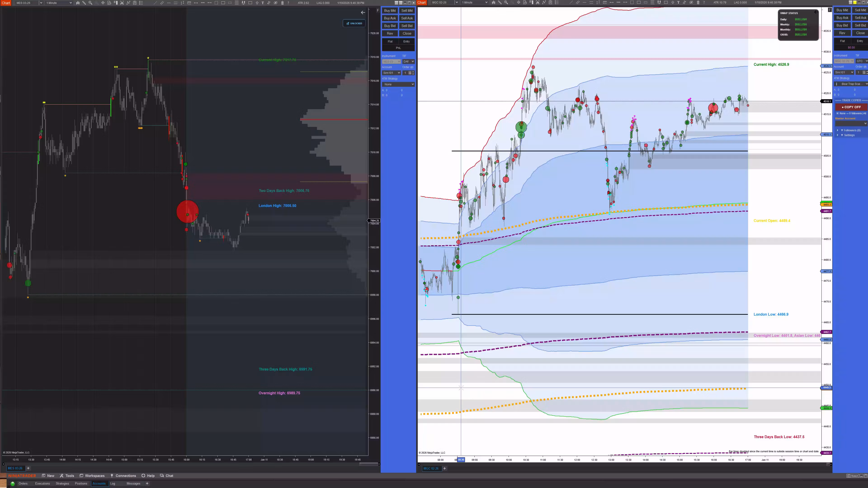868x488 pixels.
Task: Open the chart Data Box
Action: (109, 2)
